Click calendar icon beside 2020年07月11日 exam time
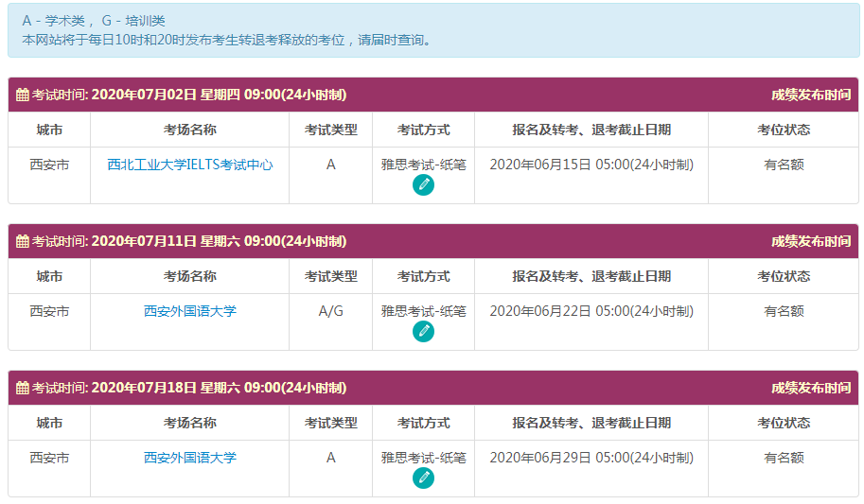The height and width of the screenshot is (504, 864). point(23,241)
